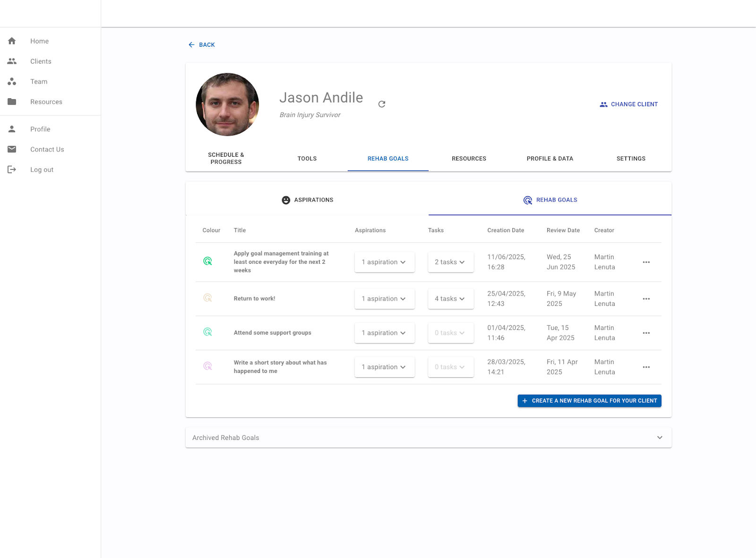Image resolution: width=756 pixels, height=558 pixels.
Task: Open the 0 tasks dropdown for the Write a short story goal
Action: (x=451, y=367)
